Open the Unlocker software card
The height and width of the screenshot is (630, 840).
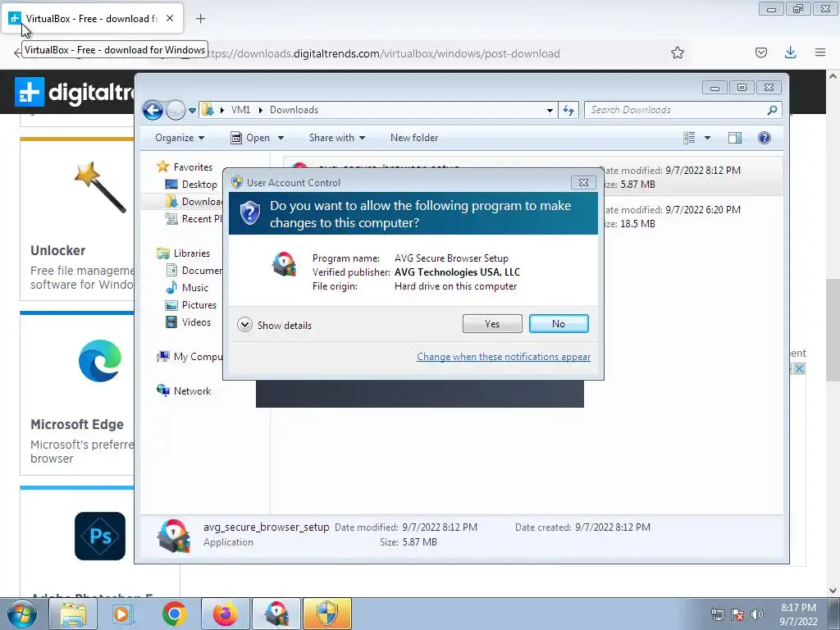click(x=77, y=219)
